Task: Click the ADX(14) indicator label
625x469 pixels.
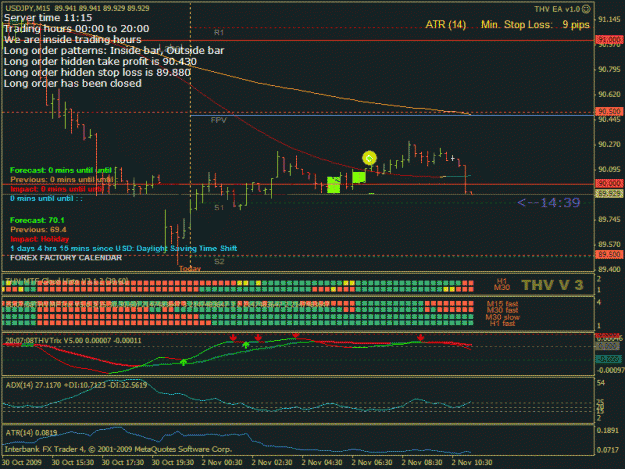Action: [x=76, y=385]
